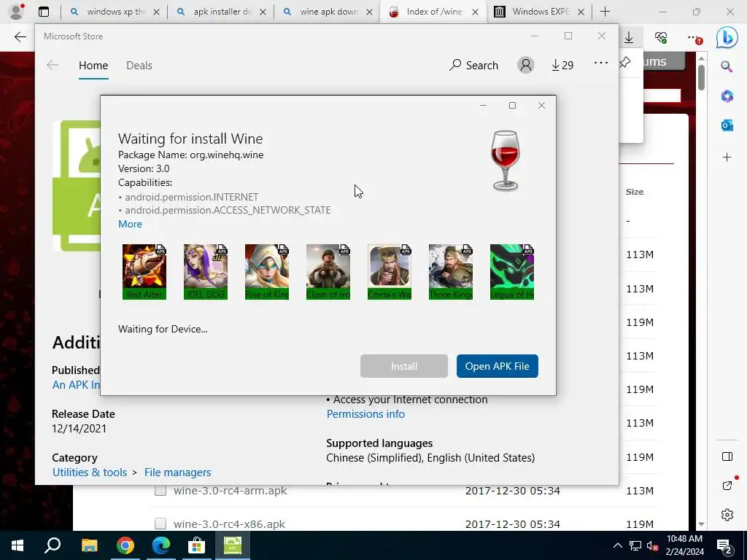This screenshot has width=747, height=560.
Task: Open the network status tray icon
Action: coord(635,545)
